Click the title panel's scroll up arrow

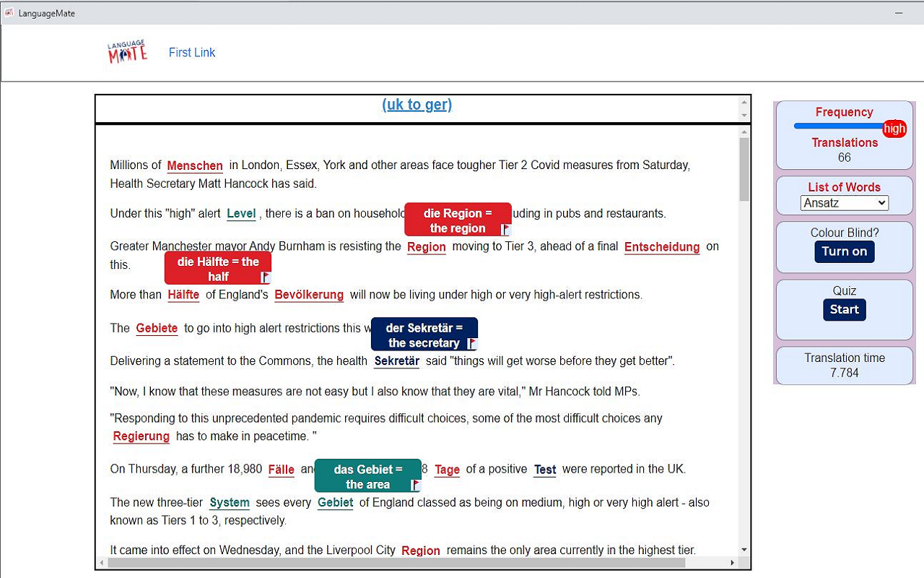coord(744,102)
